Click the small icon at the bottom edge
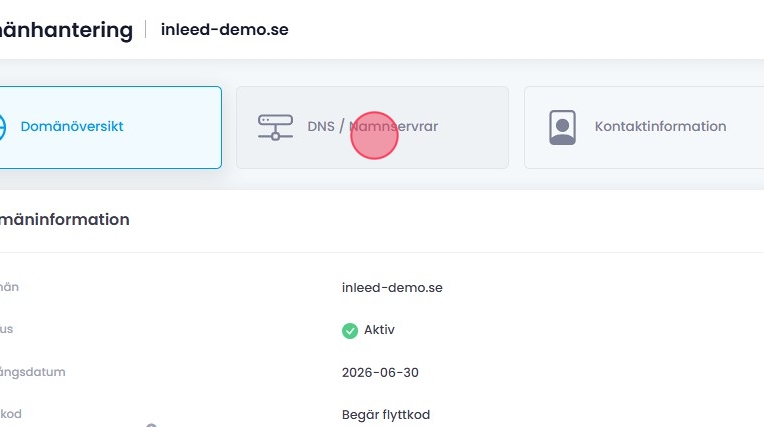764x427 pixels. 151,425
